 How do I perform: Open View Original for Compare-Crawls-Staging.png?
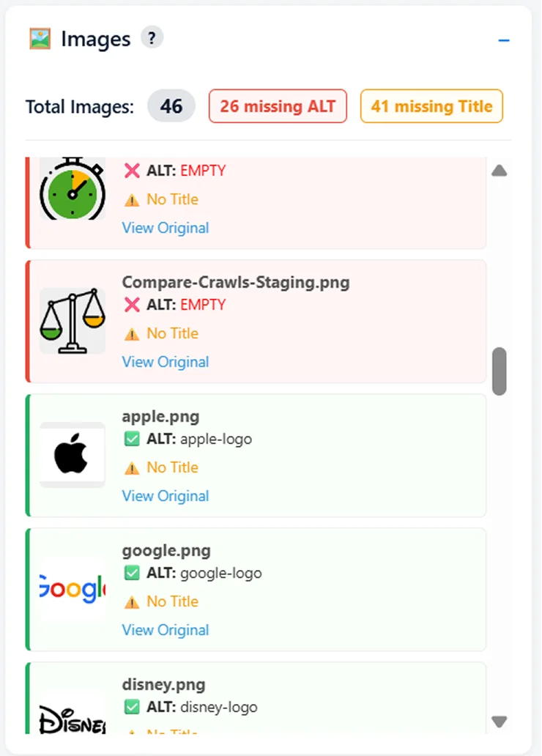(165, 362)
